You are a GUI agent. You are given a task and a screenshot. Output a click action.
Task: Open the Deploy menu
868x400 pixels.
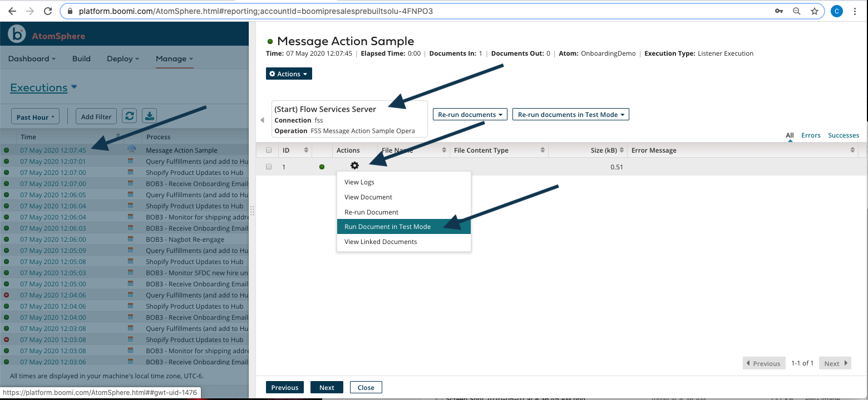click(x=123, y=58)
